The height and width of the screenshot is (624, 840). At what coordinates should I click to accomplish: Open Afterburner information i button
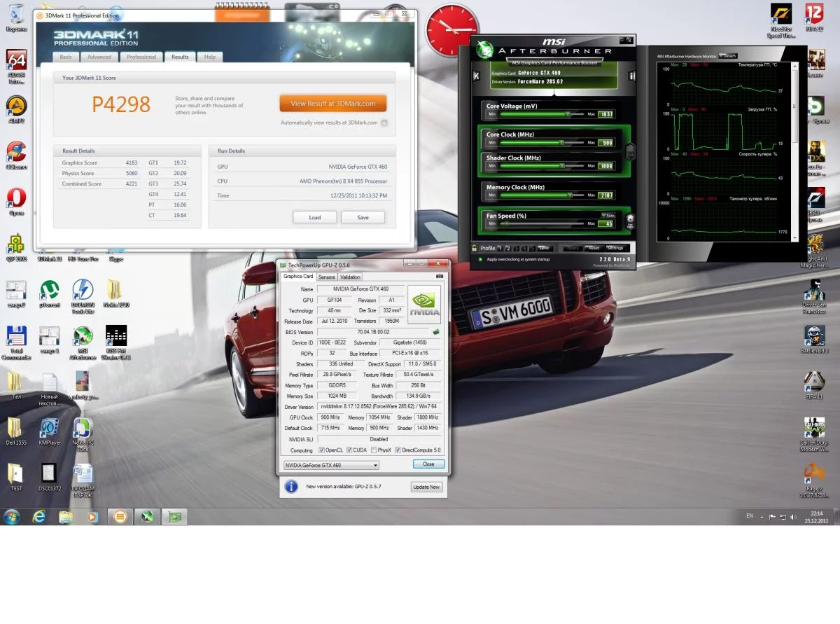pyautogui.click(x=631, y=76)
